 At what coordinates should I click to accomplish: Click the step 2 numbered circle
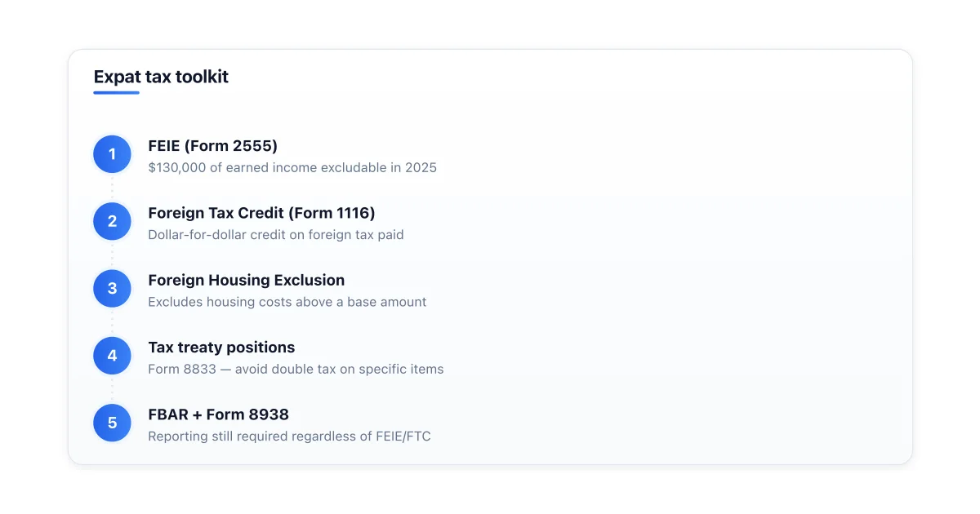(113, 221)
